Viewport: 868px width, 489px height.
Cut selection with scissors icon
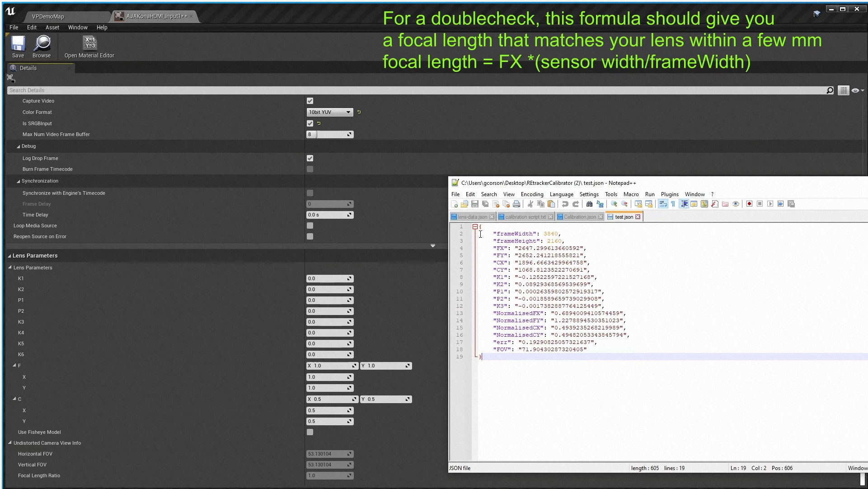click(x=530, y=204)
